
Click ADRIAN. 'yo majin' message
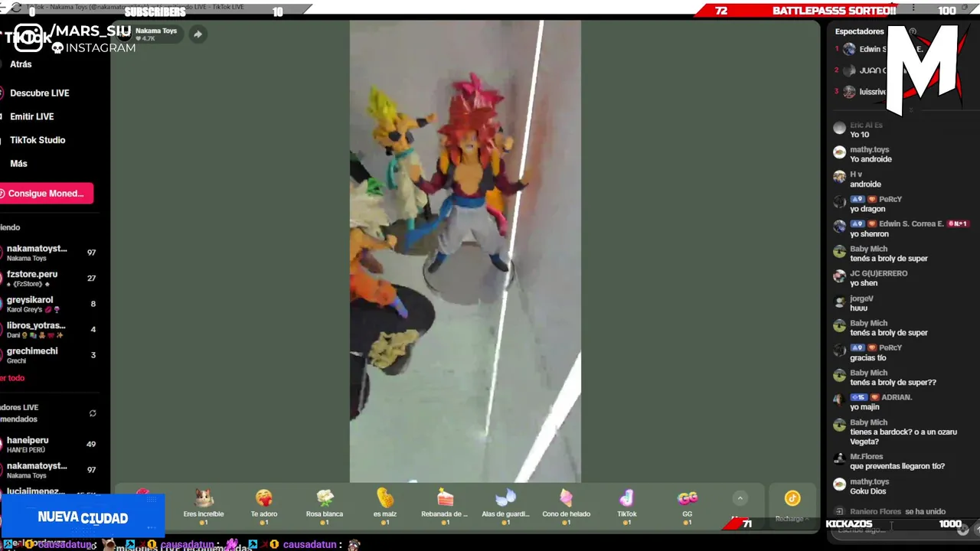[864, 407]
